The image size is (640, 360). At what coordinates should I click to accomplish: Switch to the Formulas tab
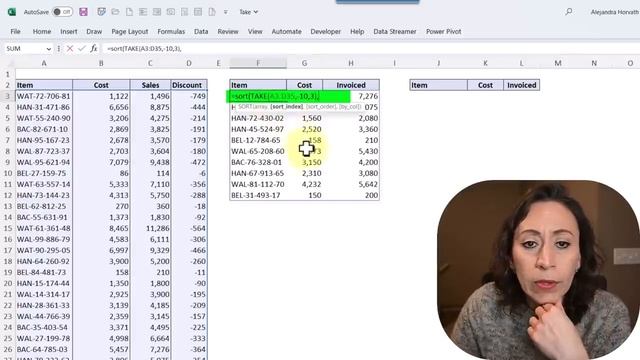171,31
